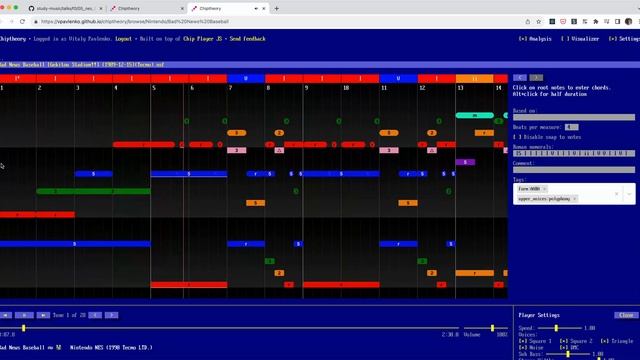Open a new browser tab with plus button
Screen dimensions: 640x360
pos(276,8)
